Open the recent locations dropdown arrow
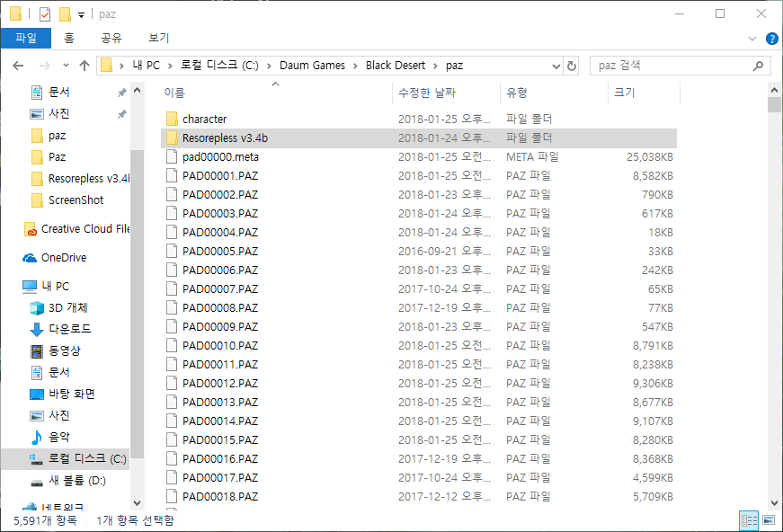 65,66
